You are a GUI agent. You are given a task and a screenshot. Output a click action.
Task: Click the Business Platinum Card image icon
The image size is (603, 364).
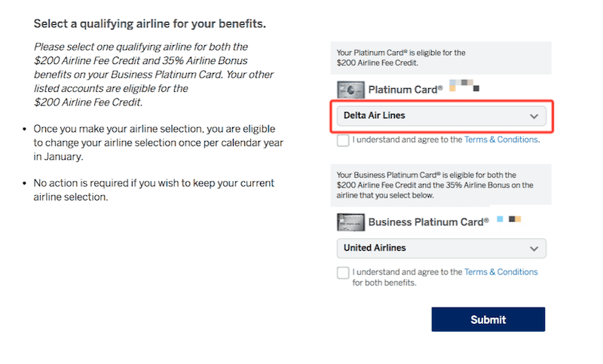coord(350,222)
